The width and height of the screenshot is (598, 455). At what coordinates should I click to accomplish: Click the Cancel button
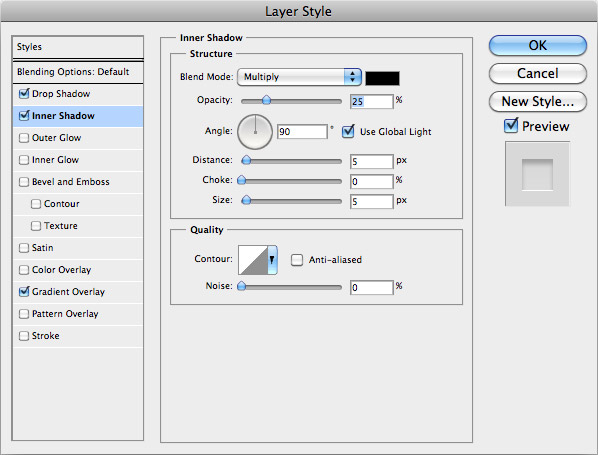537,73
